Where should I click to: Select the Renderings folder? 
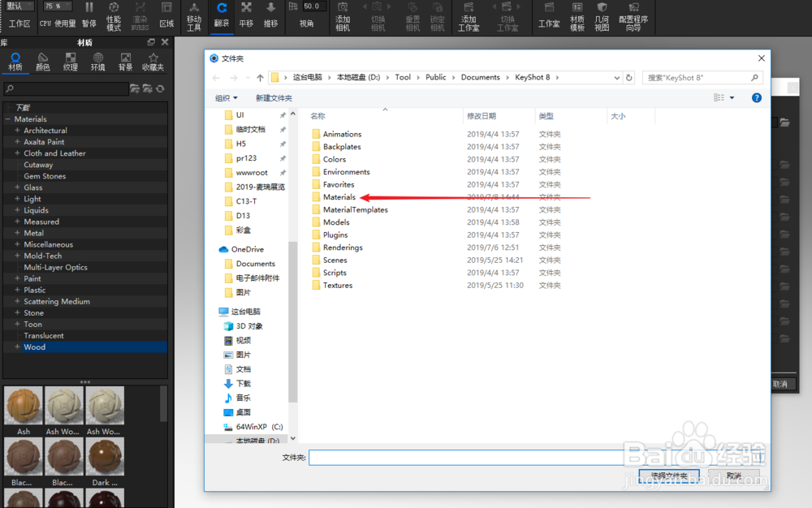click(x=343, y=248)
